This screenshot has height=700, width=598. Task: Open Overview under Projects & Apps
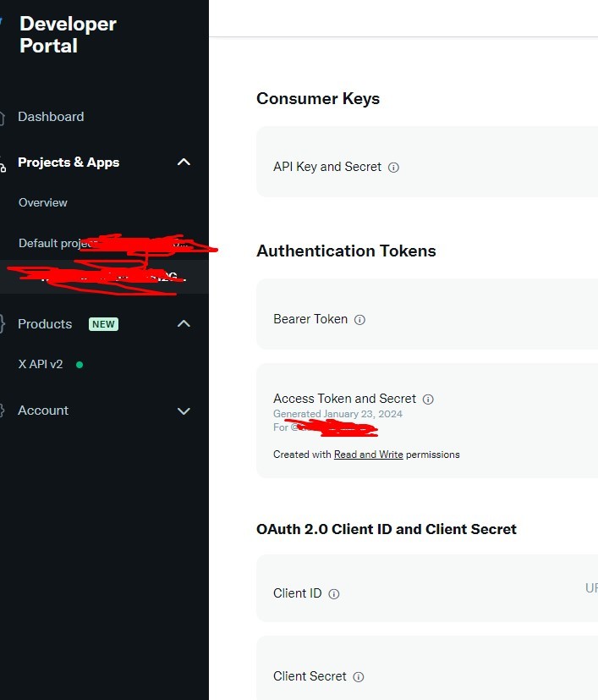[43, 202]
